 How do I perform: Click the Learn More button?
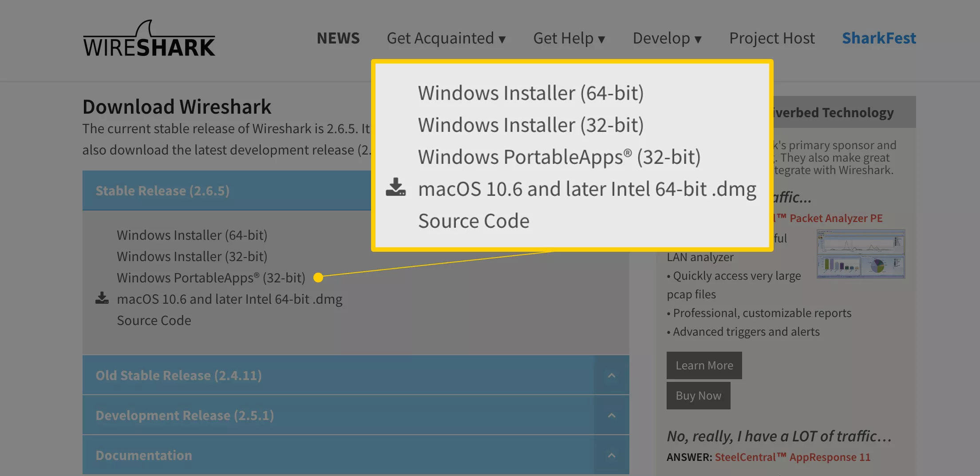tap(704, 365)
